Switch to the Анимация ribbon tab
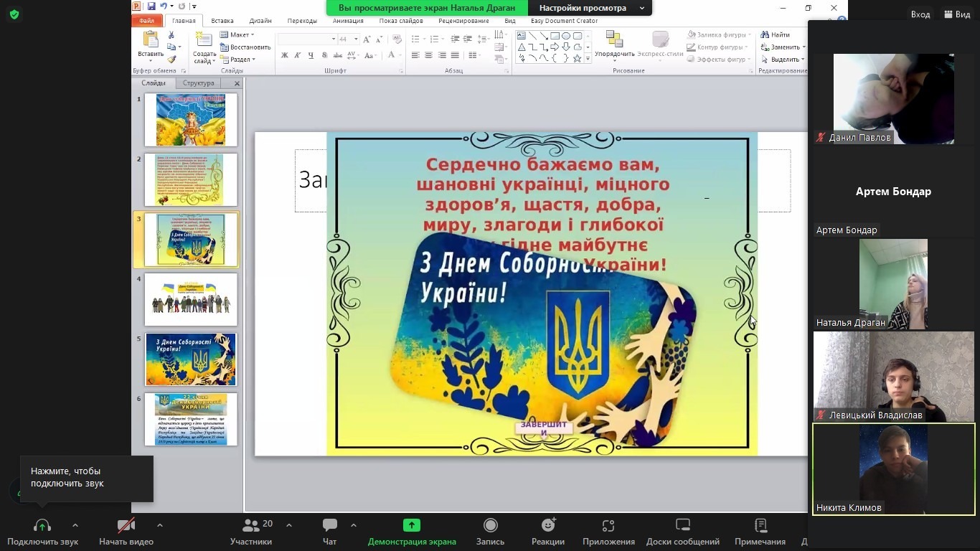This screenshot has height=551, width=980. (x=348, y=21)
